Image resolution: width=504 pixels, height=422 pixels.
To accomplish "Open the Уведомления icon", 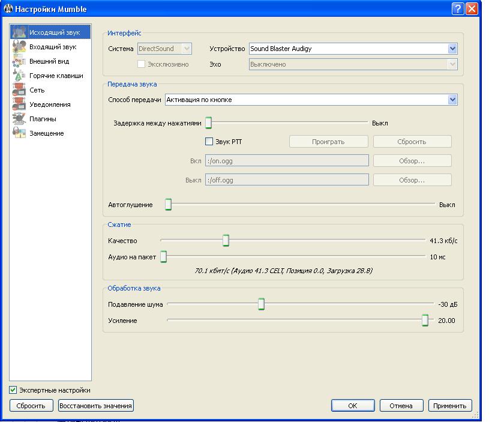I will tap(19, 104).
